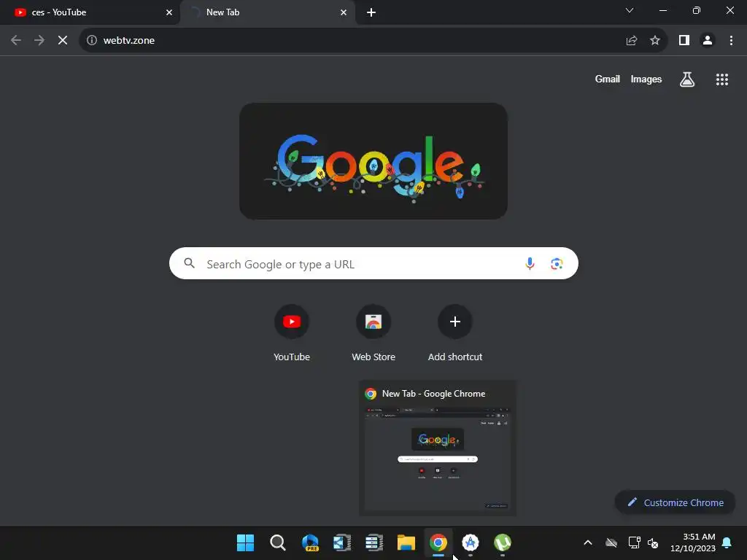Click the Google holiday doodle
The image size is (747, 560).
pos(373,161)
